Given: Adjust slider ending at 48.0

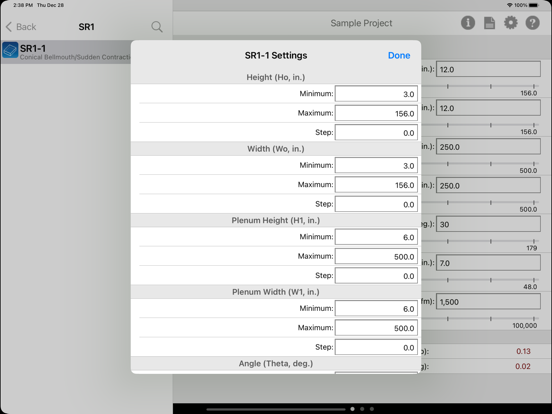Looking at the screenshot, I should (481, 280).
